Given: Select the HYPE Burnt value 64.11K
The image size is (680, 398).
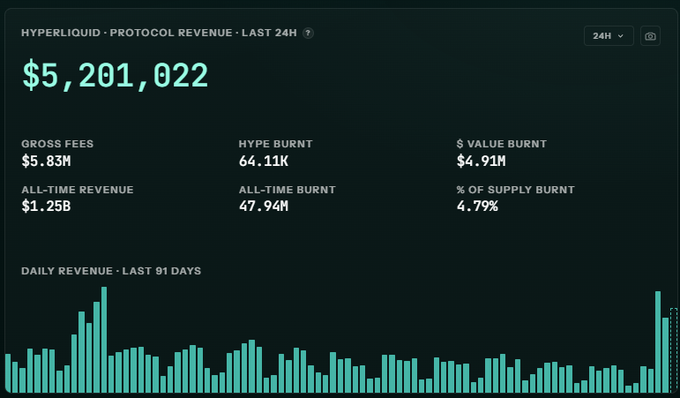Looking at the screenshot, I should [263, 161].
